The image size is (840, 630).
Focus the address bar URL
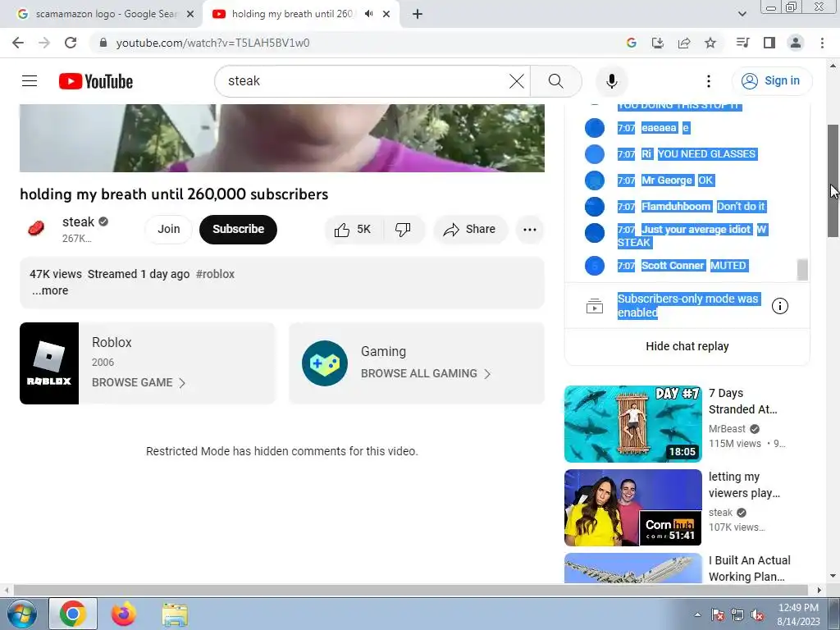click(x=212, y=43)
